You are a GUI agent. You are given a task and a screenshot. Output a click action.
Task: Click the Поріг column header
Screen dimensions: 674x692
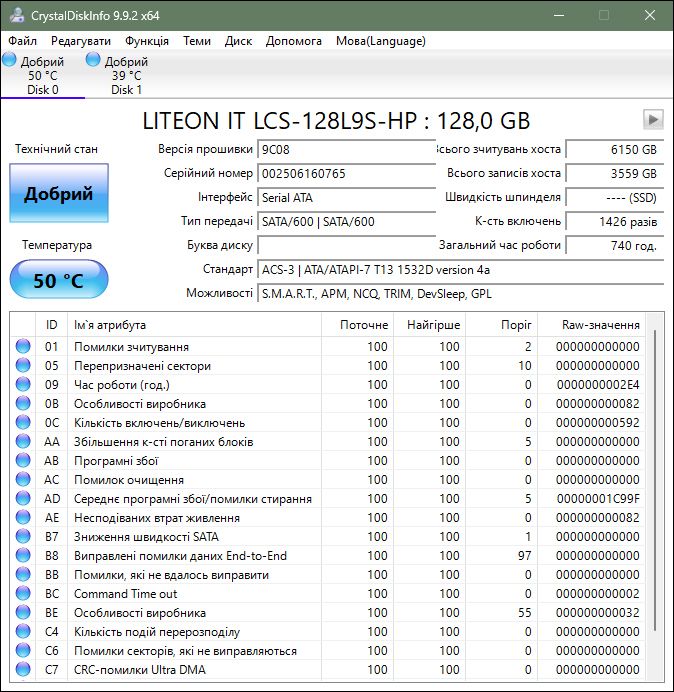[501, 325]
